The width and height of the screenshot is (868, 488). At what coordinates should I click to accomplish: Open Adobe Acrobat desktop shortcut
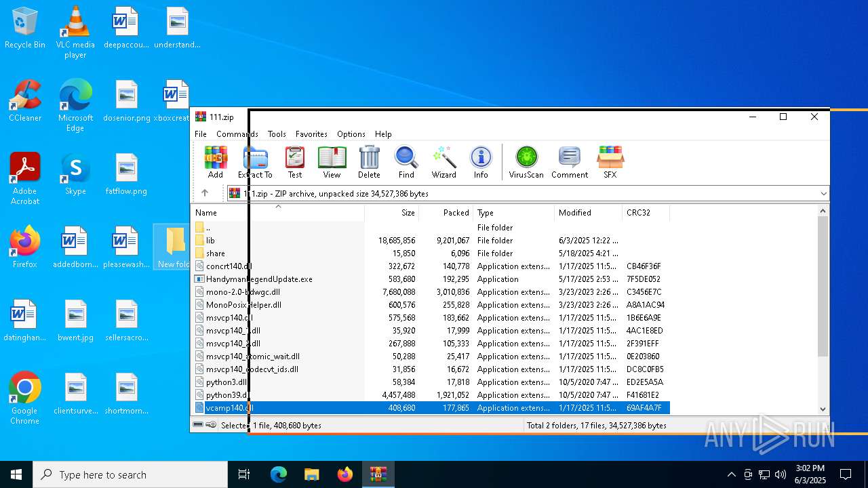pos(25,180)
